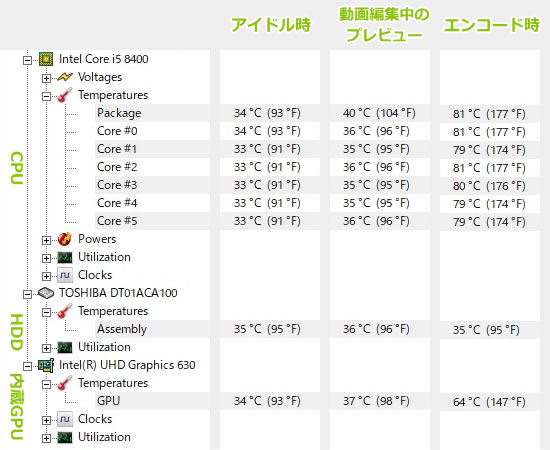Collapse the CPU Temperatures node
Viewport: 550px width, 450px height.
(46, 96)
